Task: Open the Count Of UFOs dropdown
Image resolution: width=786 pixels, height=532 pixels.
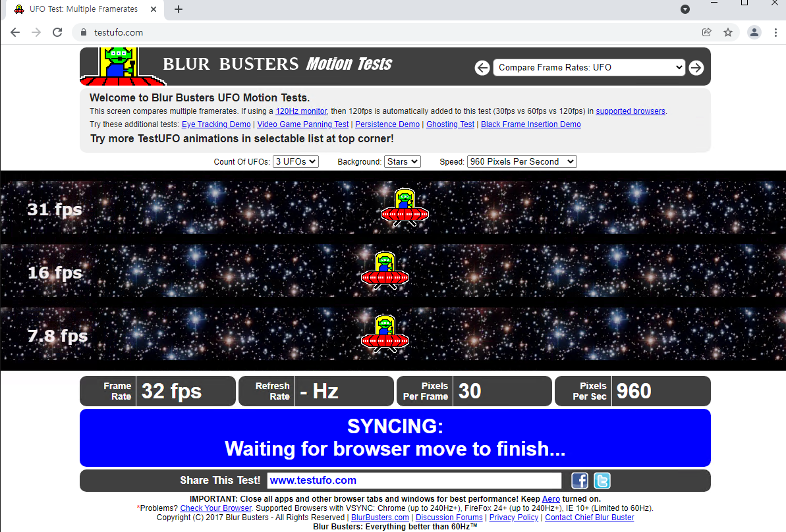Action: point(296,161)
